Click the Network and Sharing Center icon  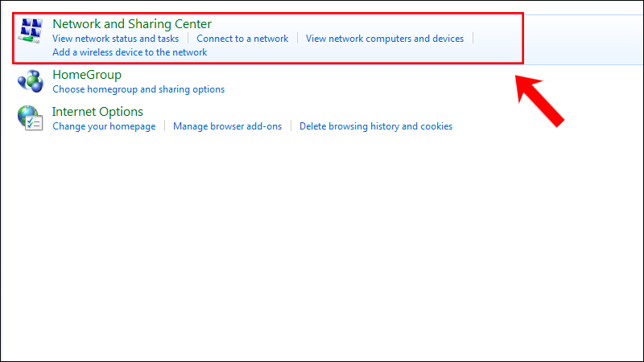tap(31, 33)
